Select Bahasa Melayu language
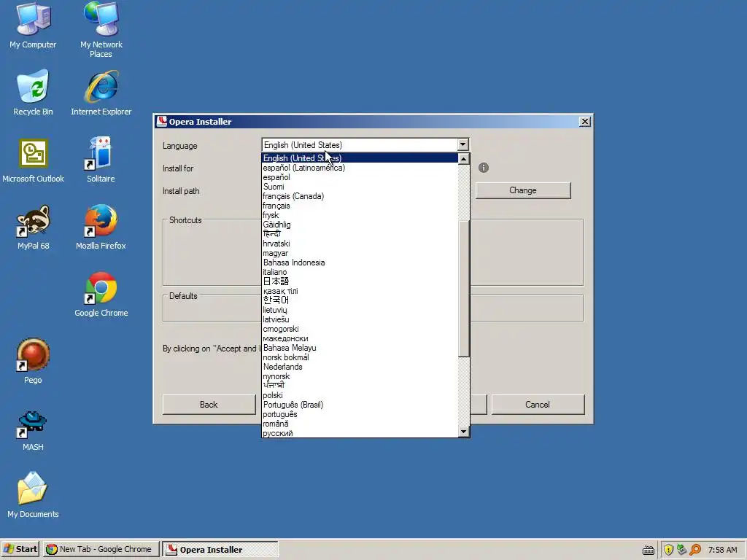 (x=360, y=348)
